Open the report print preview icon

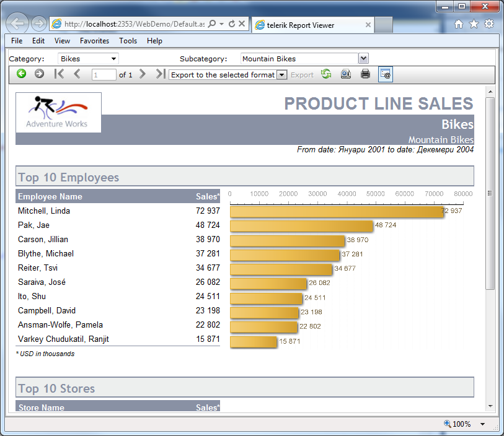pyautogui.click(x=347, y=74)
